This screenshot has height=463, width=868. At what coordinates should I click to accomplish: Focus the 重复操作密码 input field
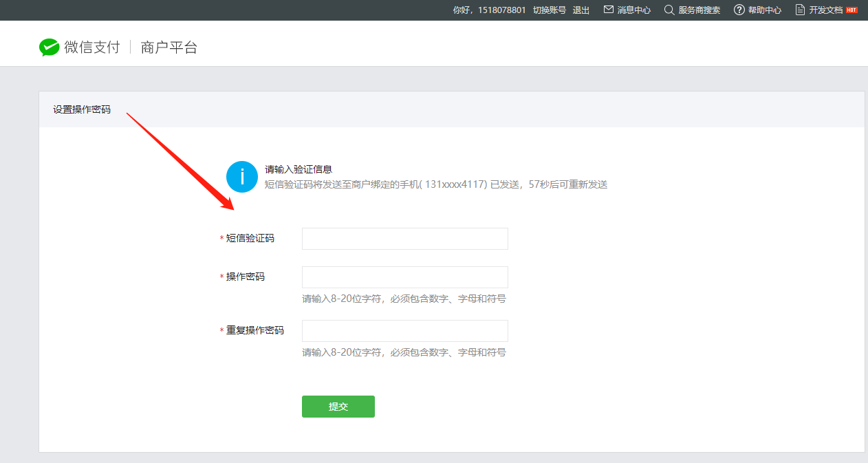(404, 331)
